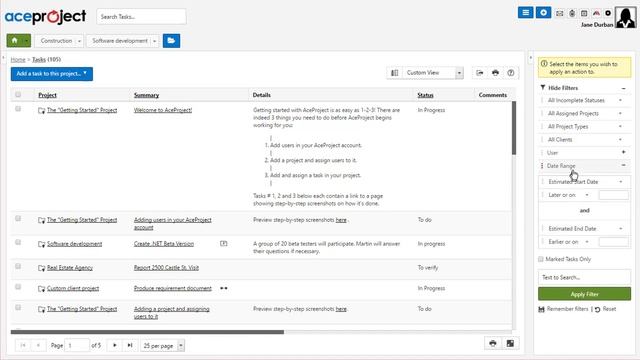Image resolution: width=640 pixels, height=360 pixels.
Task: Open the hamburger menu button in header
Action: (525, 13)
